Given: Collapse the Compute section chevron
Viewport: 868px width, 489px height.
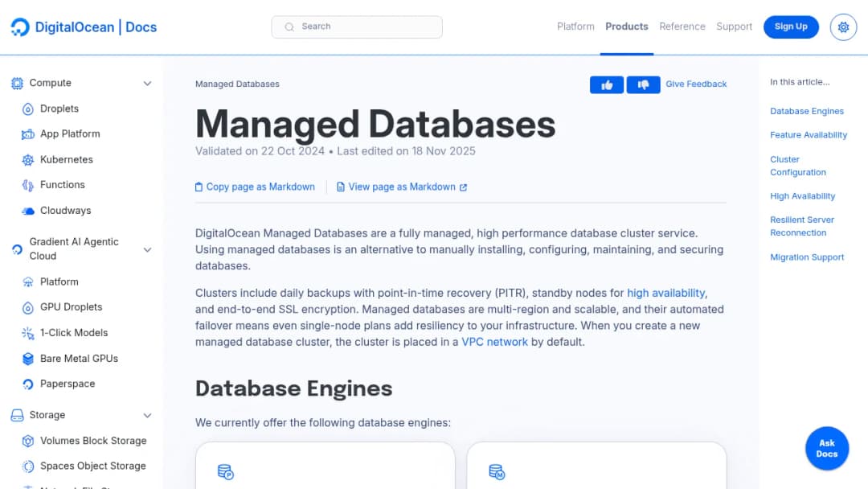Looking at the screenshot, I should [x=147, y=84].
